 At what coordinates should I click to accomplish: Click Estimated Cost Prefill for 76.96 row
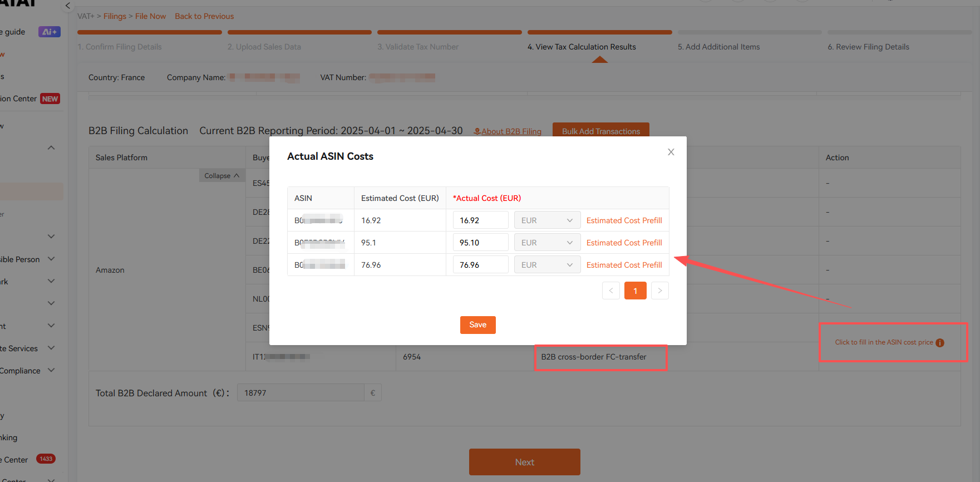tap(624, 265)
